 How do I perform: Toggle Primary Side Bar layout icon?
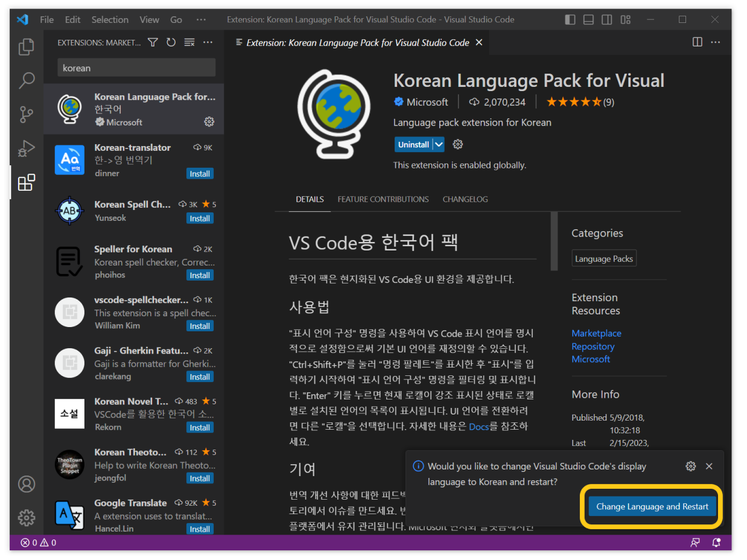pyautogui.click(x=570, y=20)
